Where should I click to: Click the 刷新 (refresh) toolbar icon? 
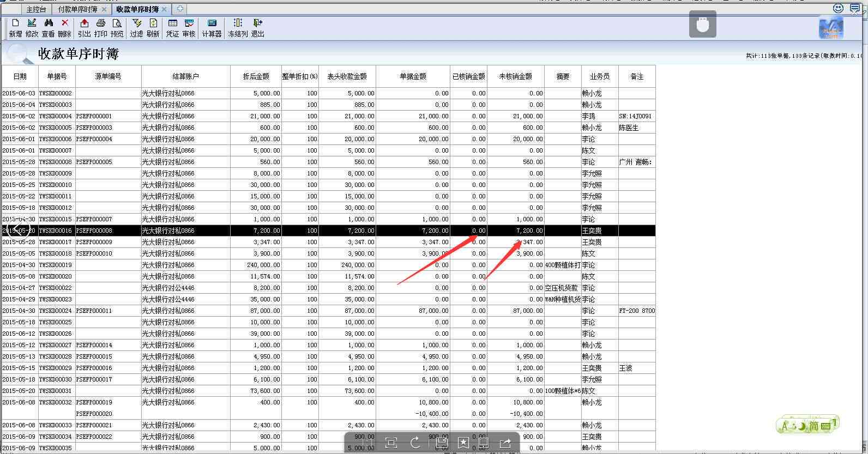click(x=153, y=27)
